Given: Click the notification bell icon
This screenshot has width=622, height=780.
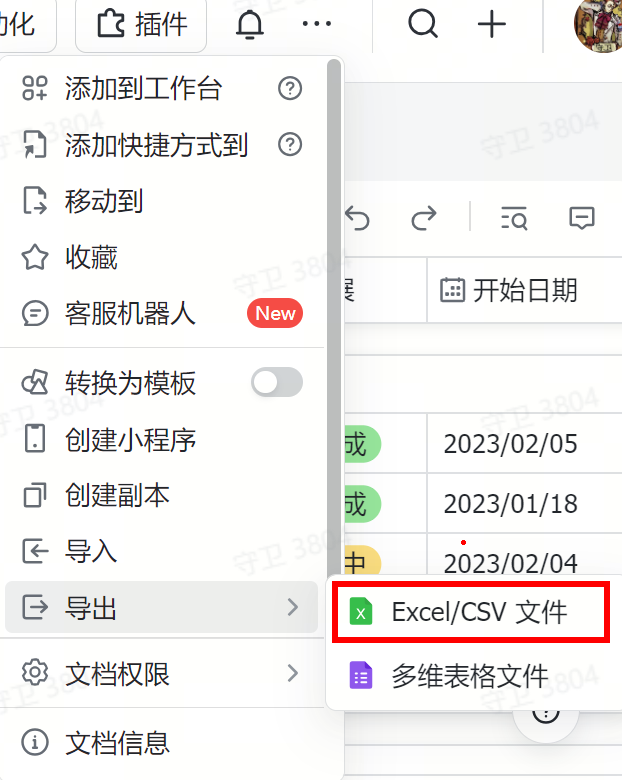Looking at the screenshot, I should pyautogui.click(x=249, y=24).
